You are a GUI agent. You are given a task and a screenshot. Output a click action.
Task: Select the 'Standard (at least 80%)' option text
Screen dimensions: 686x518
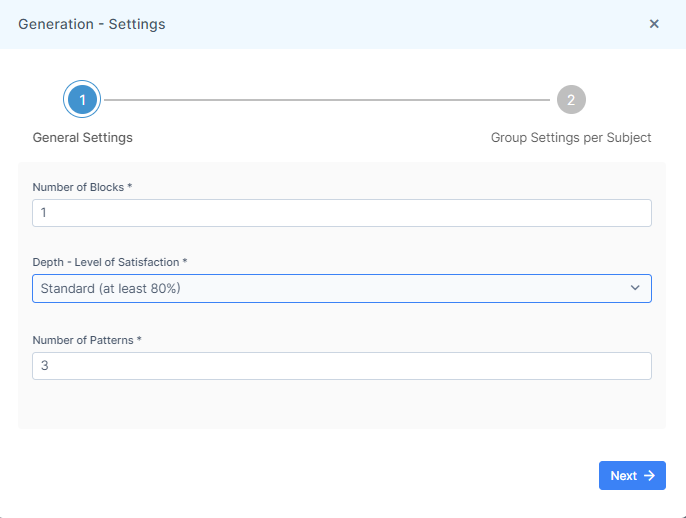[111, 288]
